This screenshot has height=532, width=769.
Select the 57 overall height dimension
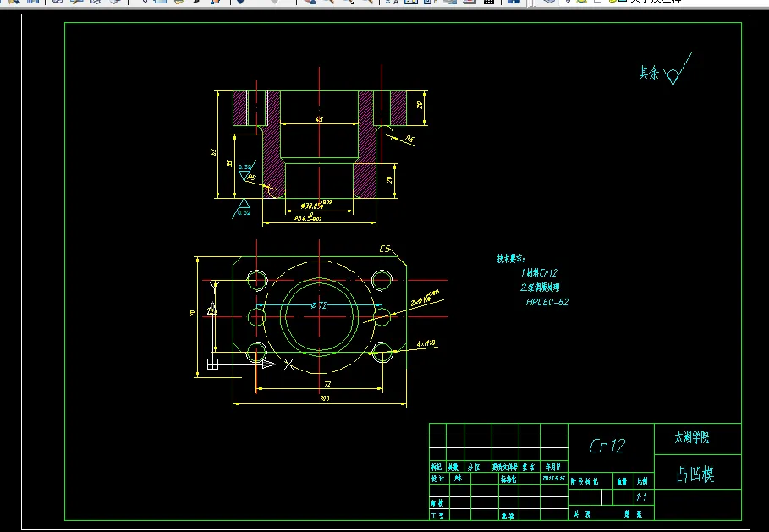click(x=213, y=152)
